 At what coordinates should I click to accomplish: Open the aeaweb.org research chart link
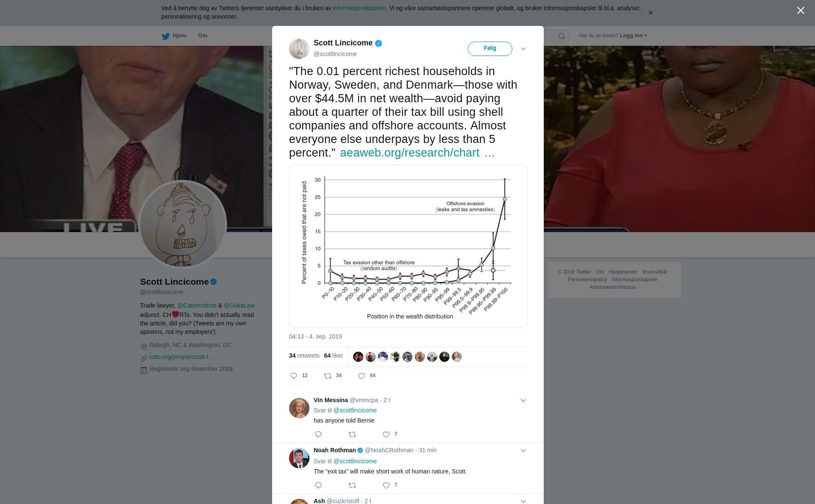[417, 153]
